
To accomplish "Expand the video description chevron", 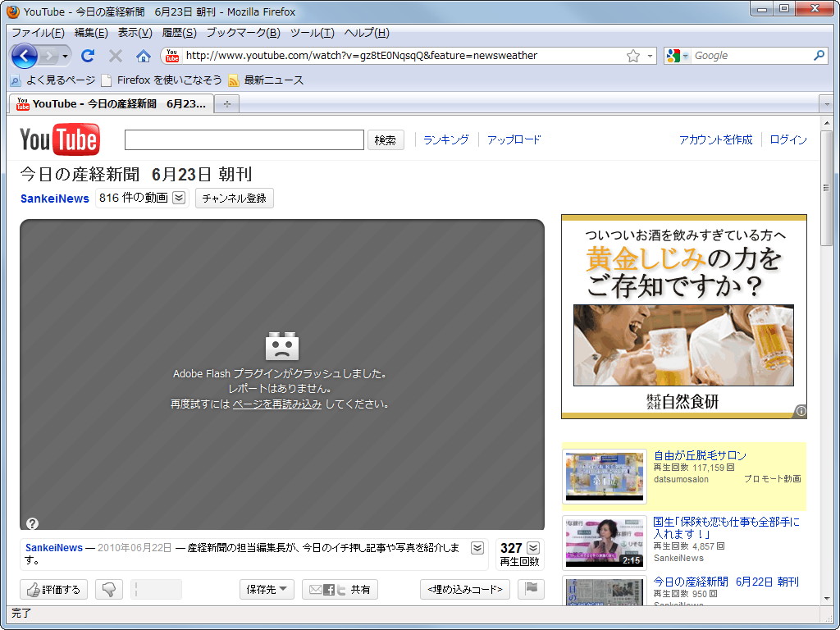I will tap(478, 548).
